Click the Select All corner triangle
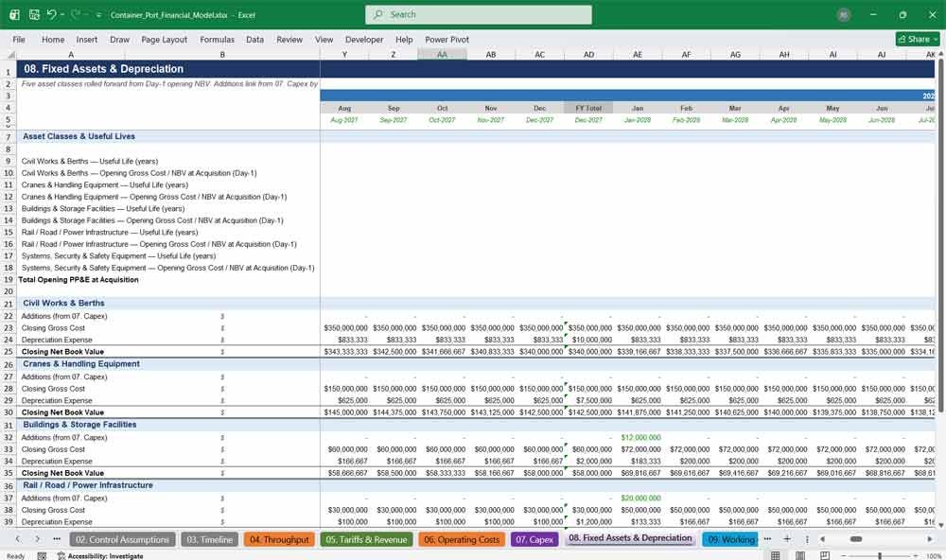 (10, 54)
